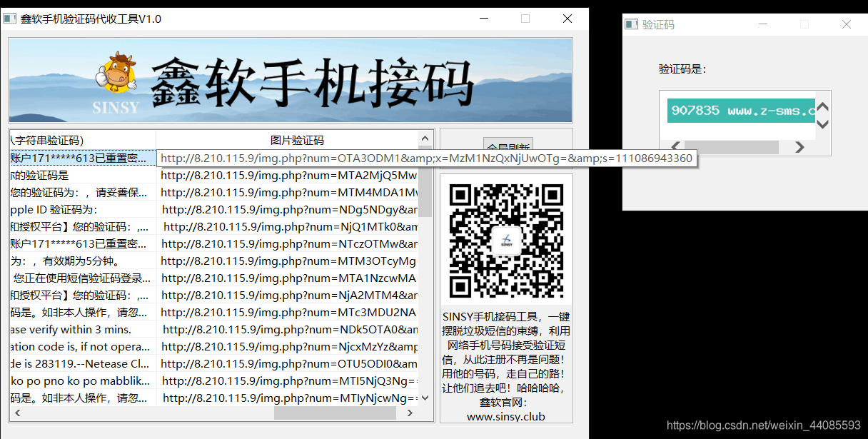Screen dimensions: 868x439
Task: Click the window icon of the 验证码 window
Action: click(632, 24)
